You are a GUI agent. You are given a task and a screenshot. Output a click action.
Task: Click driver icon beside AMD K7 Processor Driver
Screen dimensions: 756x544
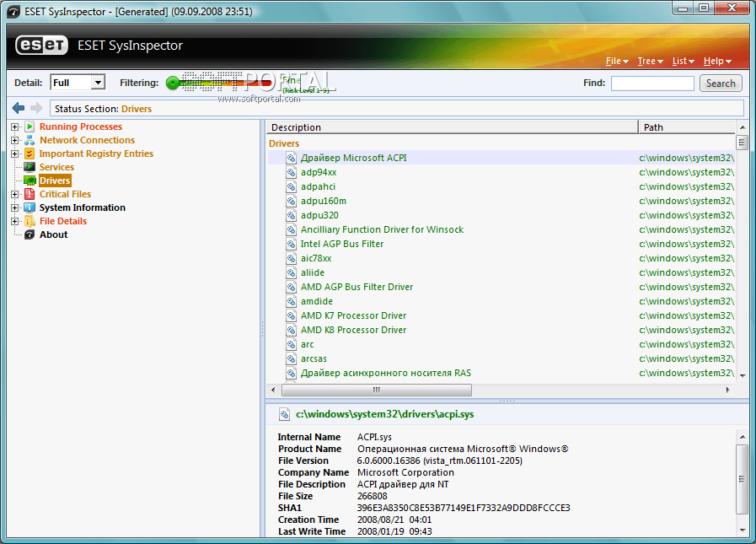pyautogui.click(x=292, y=315)
